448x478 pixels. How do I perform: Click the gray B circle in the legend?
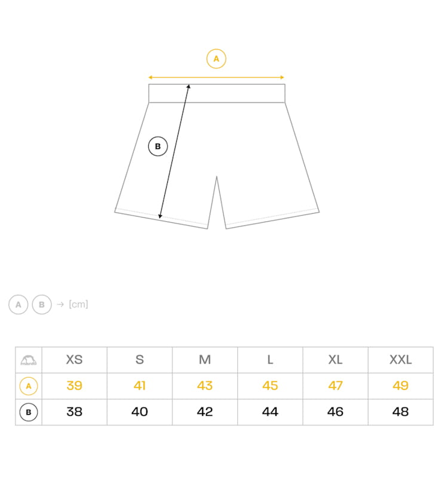click(x=42, y=305)
